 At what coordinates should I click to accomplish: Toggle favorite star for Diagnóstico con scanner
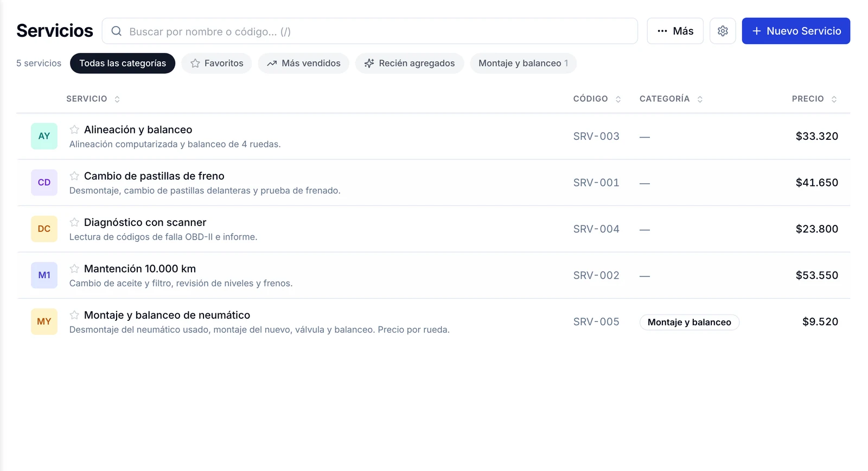point(74,222)
